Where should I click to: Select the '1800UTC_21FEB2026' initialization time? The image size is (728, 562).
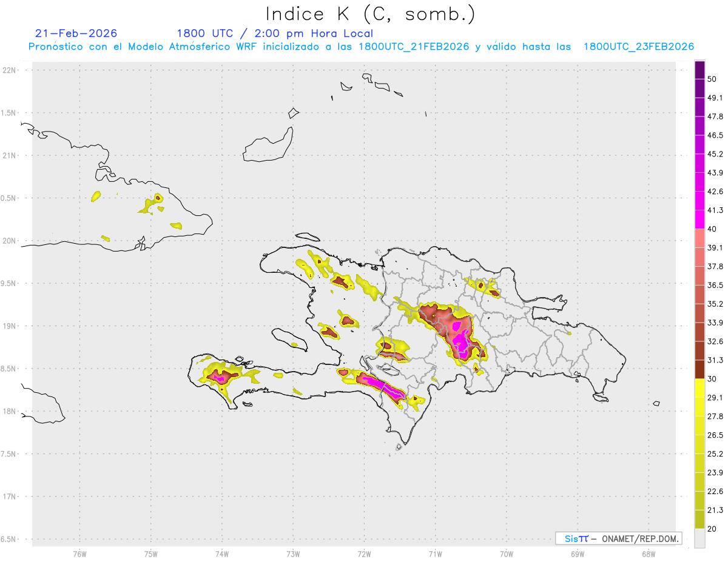point(413,47)
